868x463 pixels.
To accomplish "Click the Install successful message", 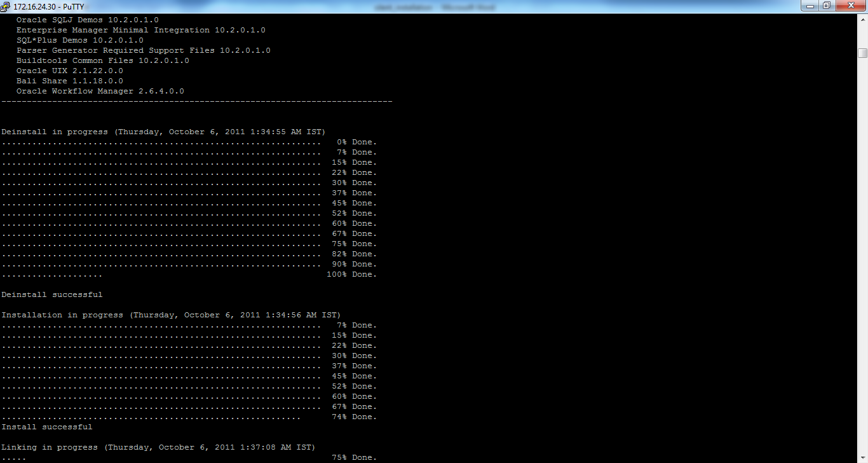I will (47, 427).
